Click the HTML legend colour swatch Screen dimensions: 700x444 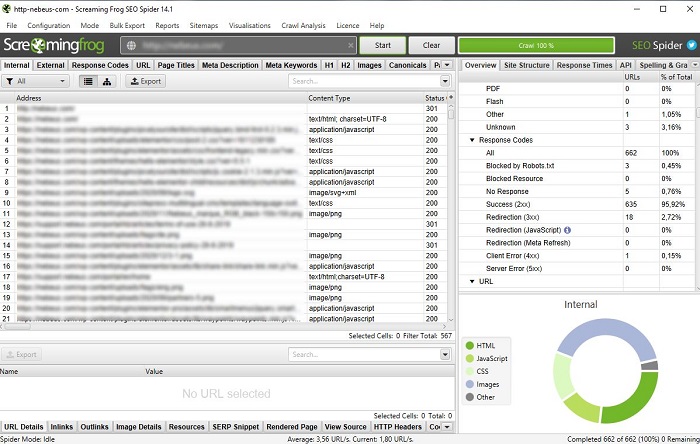click(x=469, y=346)
